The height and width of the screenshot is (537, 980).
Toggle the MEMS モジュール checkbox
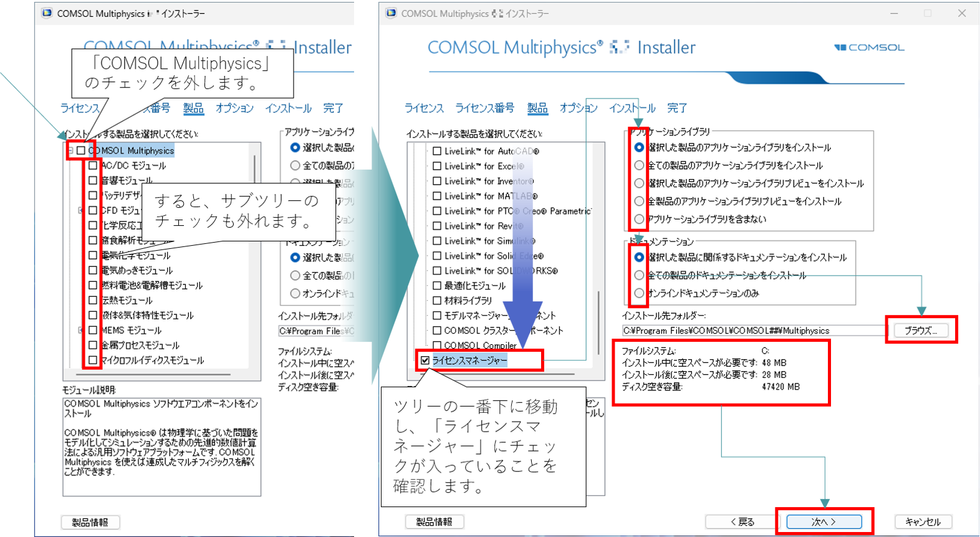93,331
